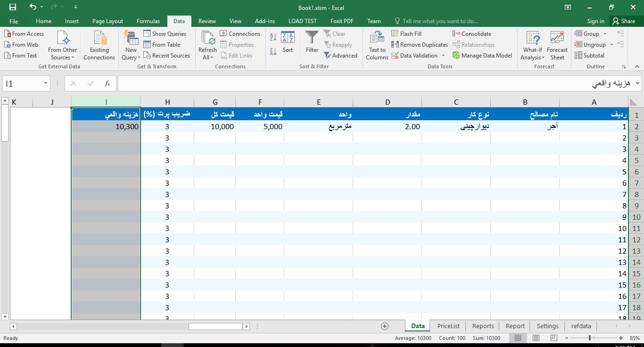Viewport: 644px width, 347px height.
Task: Open Foxit PDF tab
Action: 342,21
